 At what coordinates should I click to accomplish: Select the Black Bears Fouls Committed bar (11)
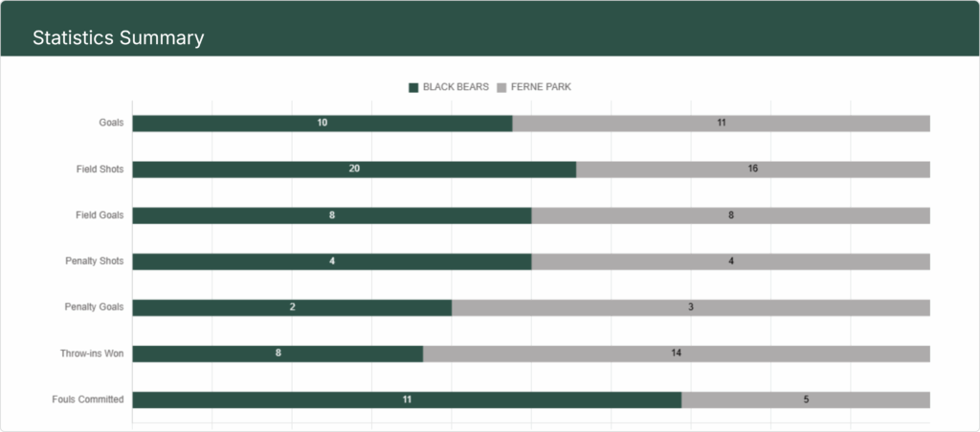(x=407, y=400)
